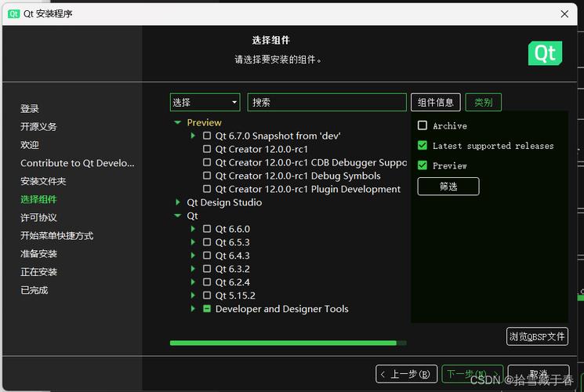Select Contribute to Qt Develo... step
The image size is (584, 392).
pos(78,163)
